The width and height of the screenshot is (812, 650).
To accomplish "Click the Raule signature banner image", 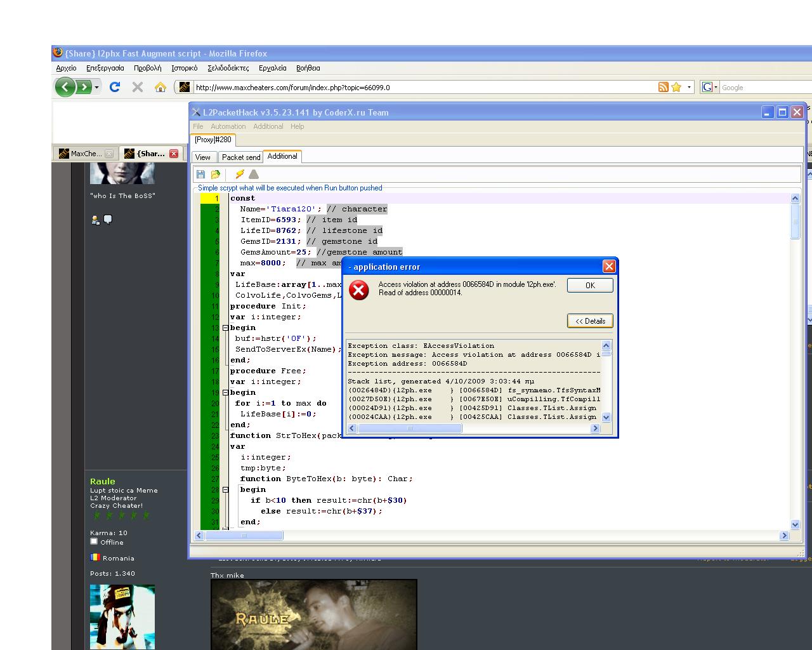I will click(314, 614).
